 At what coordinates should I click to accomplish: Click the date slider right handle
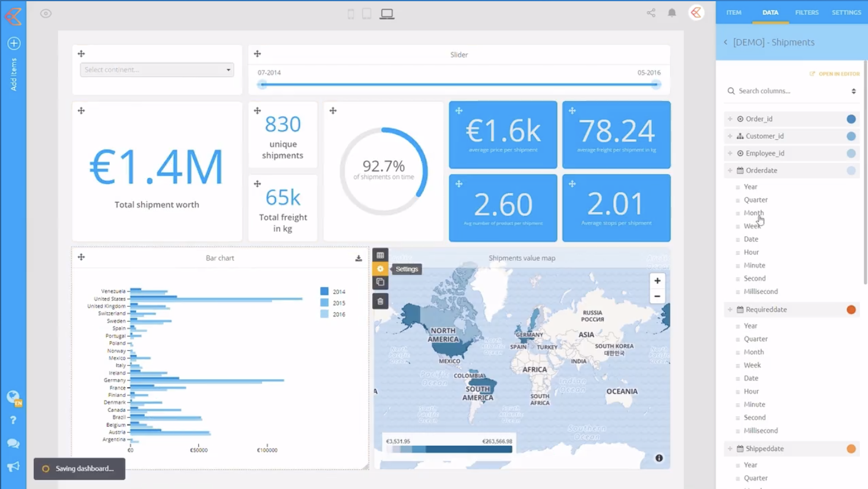pos(655,85)
